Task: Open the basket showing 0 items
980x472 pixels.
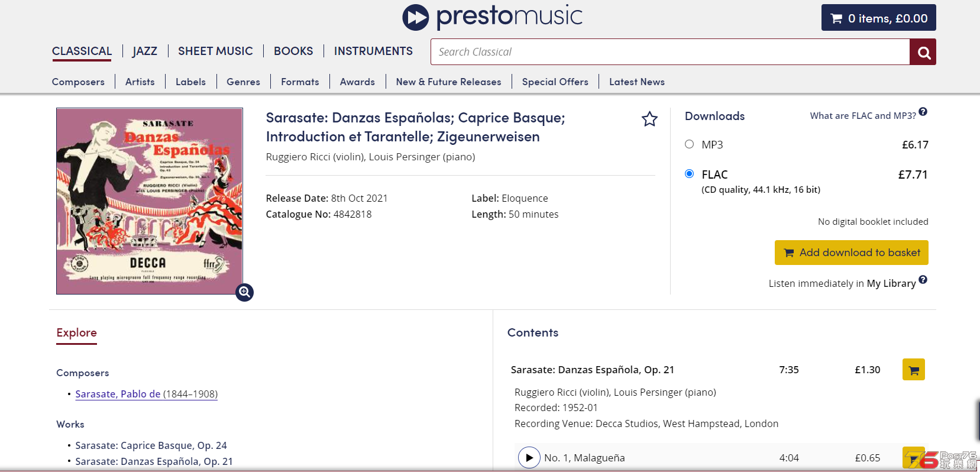Action: pos(878,18)
